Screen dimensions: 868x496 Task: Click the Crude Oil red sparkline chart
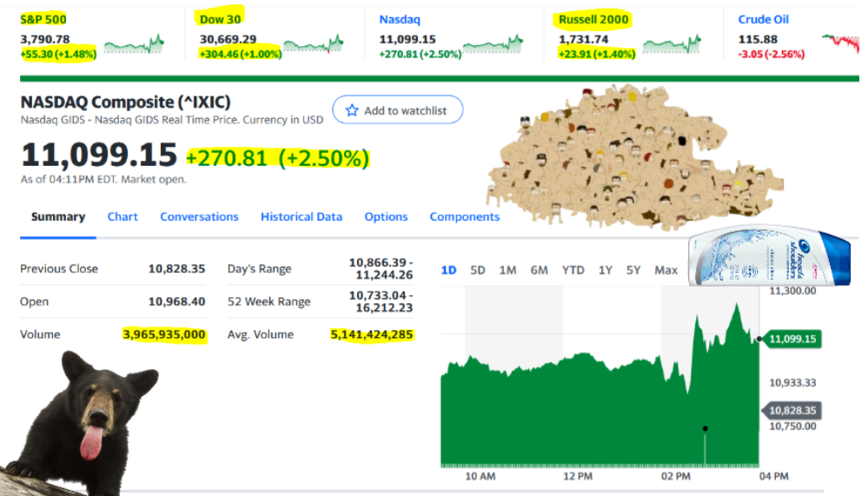[x=840, y=44]
